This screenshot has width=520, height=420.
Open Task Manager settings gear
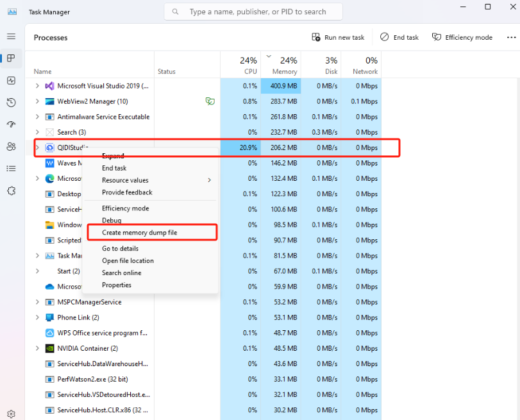(11, 414)
